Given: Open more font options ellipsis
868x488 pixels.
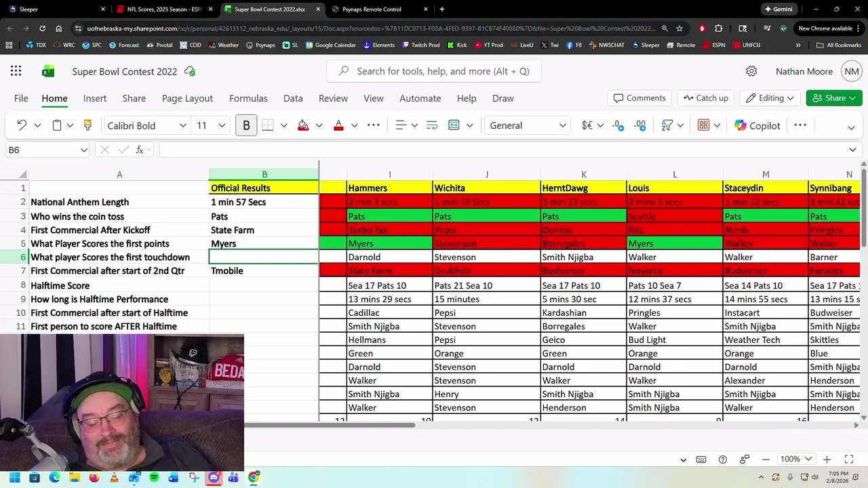Looking at the screenshot, I should 374,125.
